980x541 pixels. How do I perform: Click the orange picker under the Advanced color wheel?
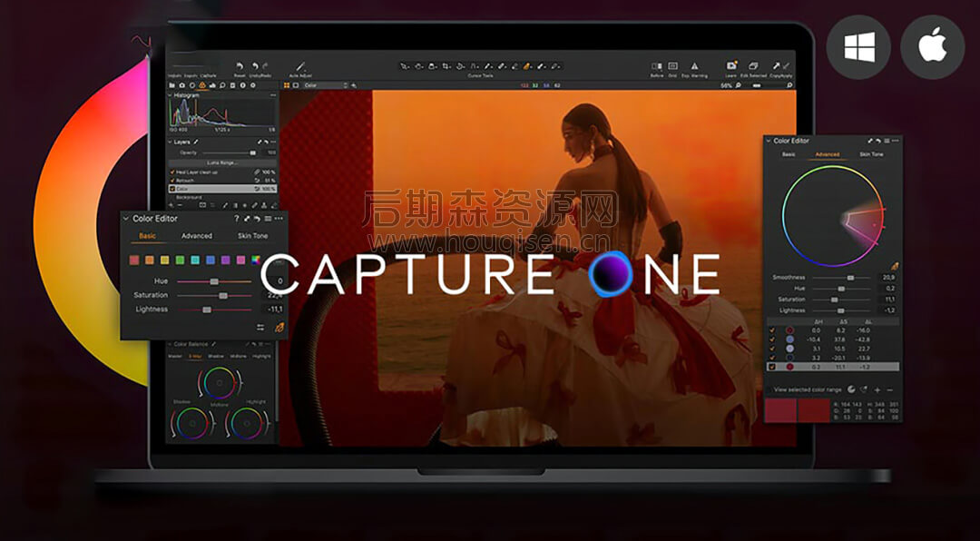pos(895,267)
